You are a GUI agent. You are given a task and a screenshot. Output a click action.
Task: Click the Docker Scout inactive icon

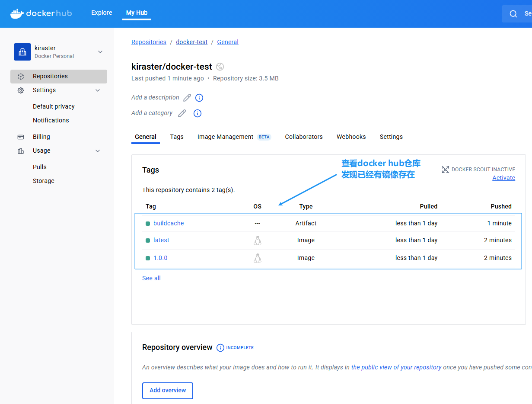[446, 170]
